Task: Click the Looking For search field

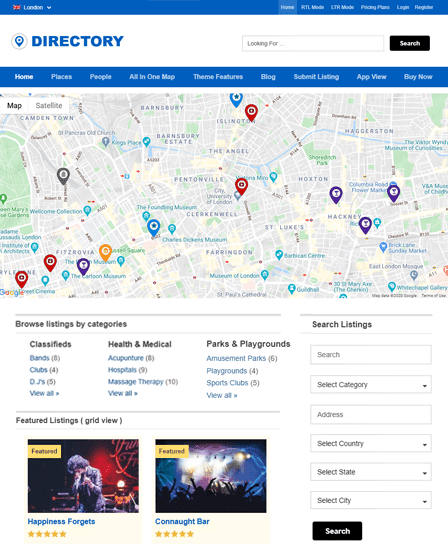Action: click(313, 43)
